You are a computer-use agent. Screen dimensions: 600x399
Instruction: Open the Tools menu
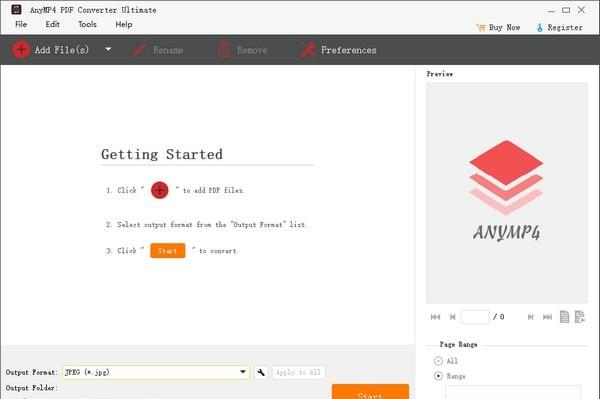point(87,24)
